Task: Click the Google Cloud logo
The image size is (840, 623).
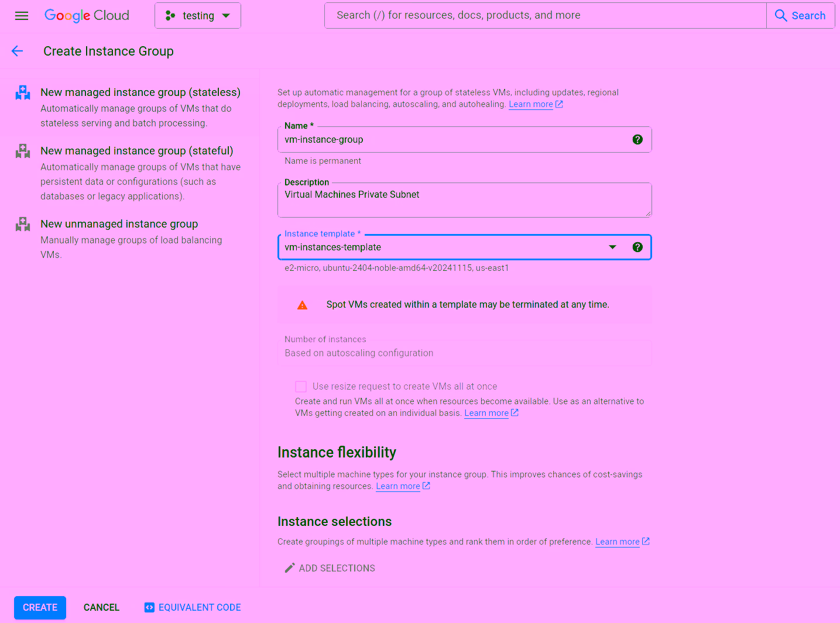Action: [x=87, y=15]
